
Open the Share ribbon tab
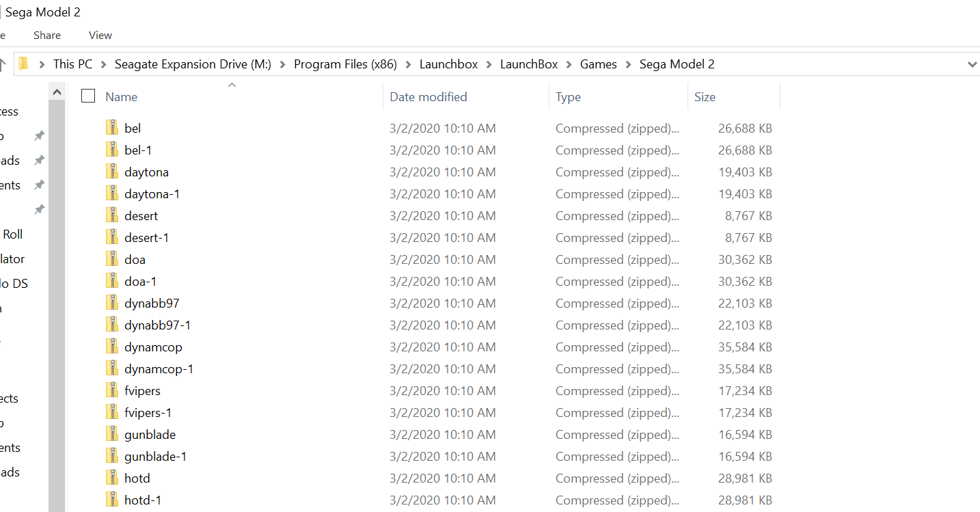pos(47,35)
